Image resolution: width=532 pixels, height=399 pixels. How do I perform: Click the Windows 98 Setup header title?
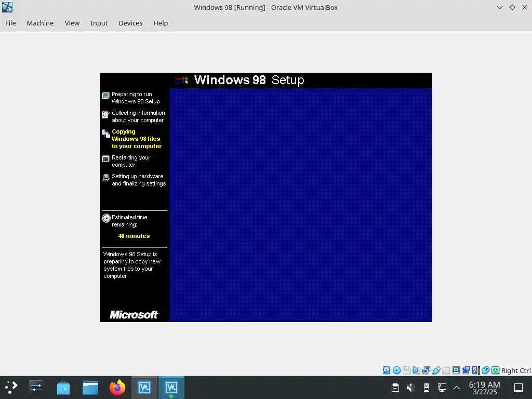tap(249, 80)
